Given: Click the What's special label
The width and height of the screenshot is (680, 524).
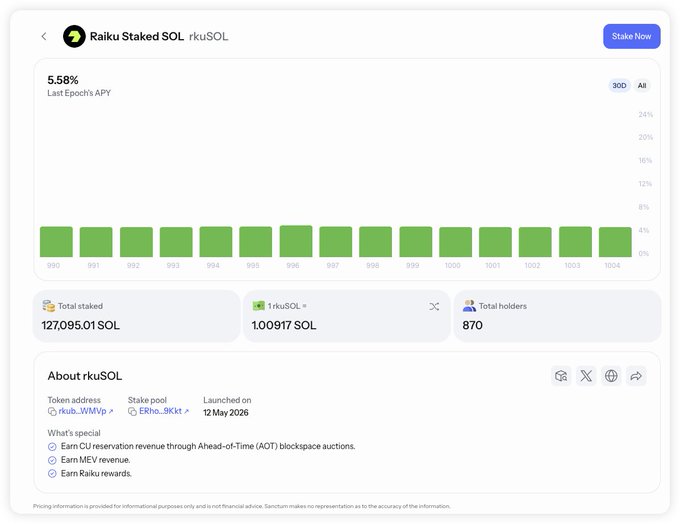Looking at the screenshot, I should 74,433.
